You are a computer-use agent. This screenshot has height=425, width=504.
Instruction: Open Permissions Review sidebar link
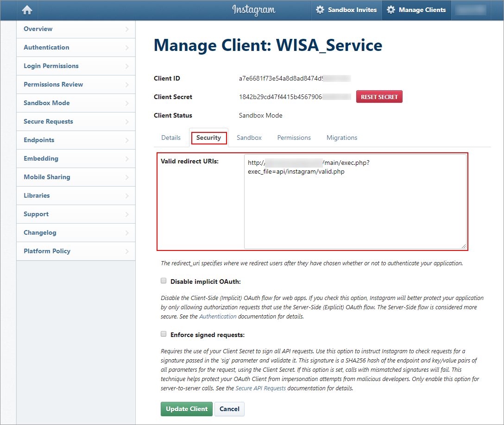(x=76, y=84)
